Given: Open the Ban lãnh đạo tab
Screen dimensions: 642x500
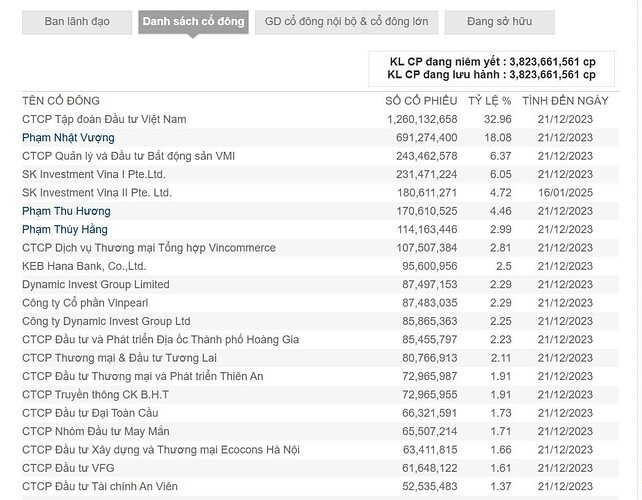Looking at the screenshot, I should (77, 22).
